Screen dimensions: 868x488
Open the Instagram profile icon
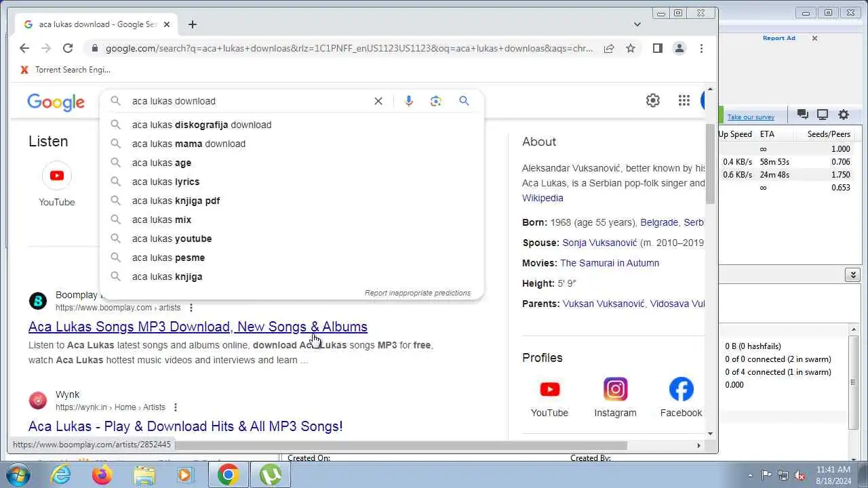click(615, 389)
